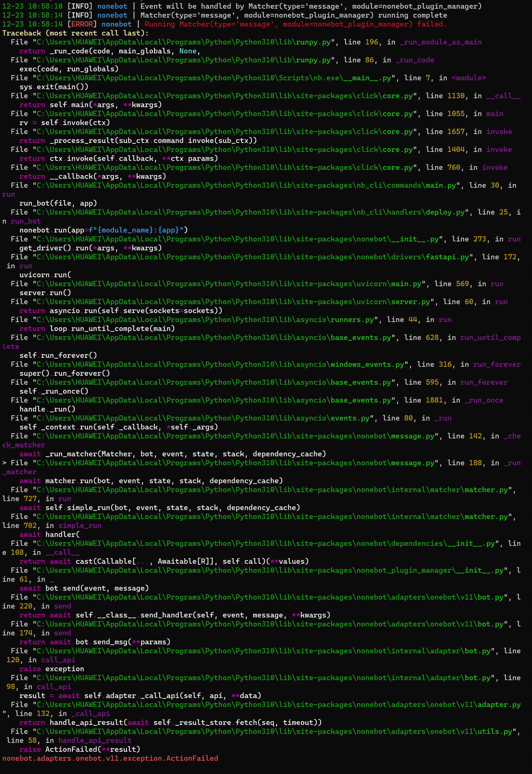
Task: Click 'return await bot.send_msg(**params)' line
Action: (95, 642)
